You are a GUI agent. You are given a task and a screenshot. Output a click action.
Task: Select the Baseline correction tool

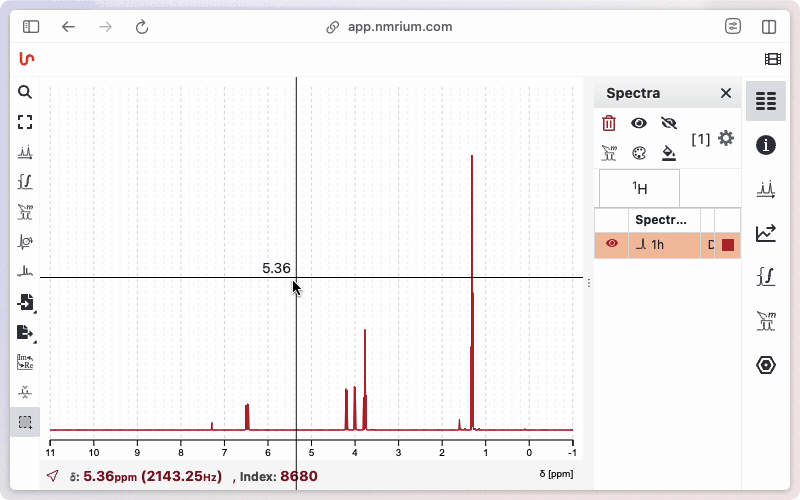click(x=25, y=272)
